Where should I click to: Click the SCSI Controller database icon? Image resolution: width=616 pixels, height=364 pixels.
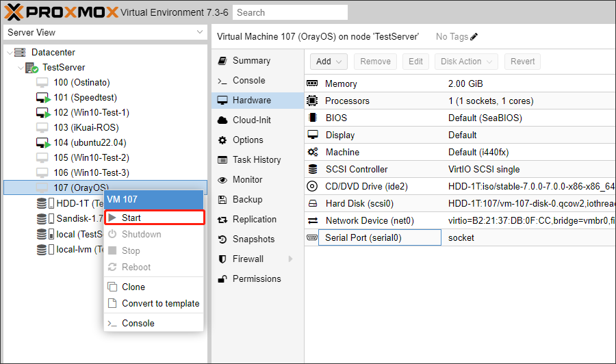(313, 169)
